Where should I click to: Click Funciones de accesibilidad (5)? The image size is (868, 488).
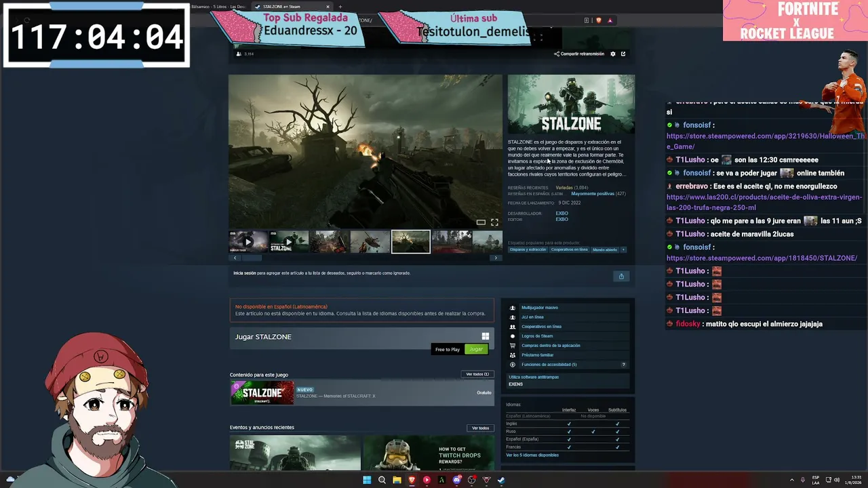[549, 365]
